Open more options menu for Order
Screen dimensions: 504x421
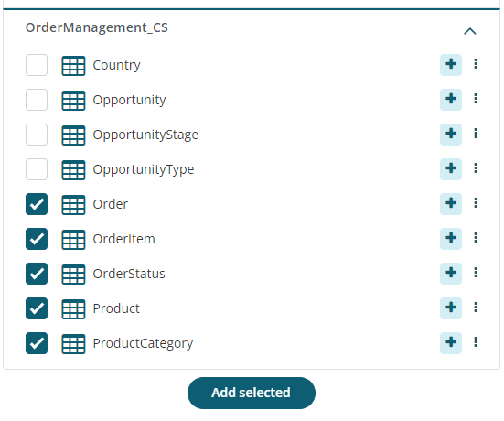click(x=476, y=203)
